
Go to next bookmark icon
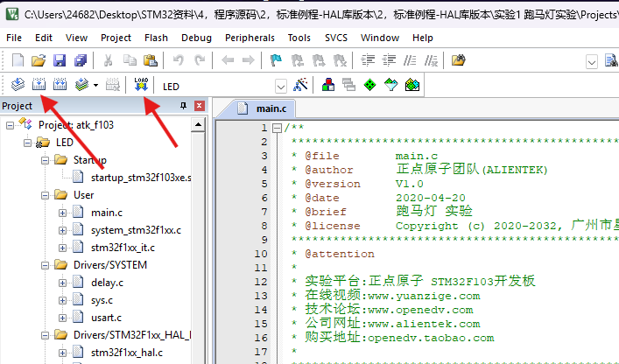[x=318, y=60]
